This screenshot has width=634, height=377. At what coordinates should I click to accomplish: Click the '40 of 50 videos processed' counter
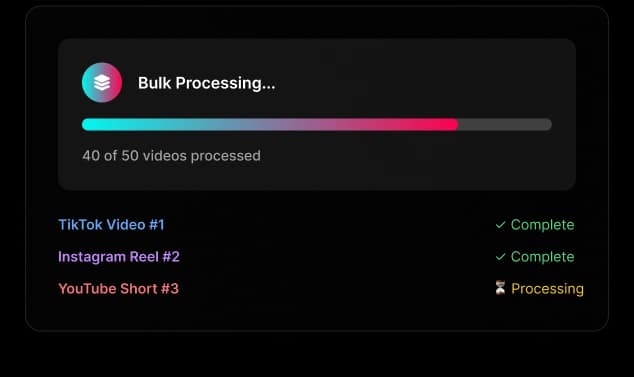click(x=171, y=156)
